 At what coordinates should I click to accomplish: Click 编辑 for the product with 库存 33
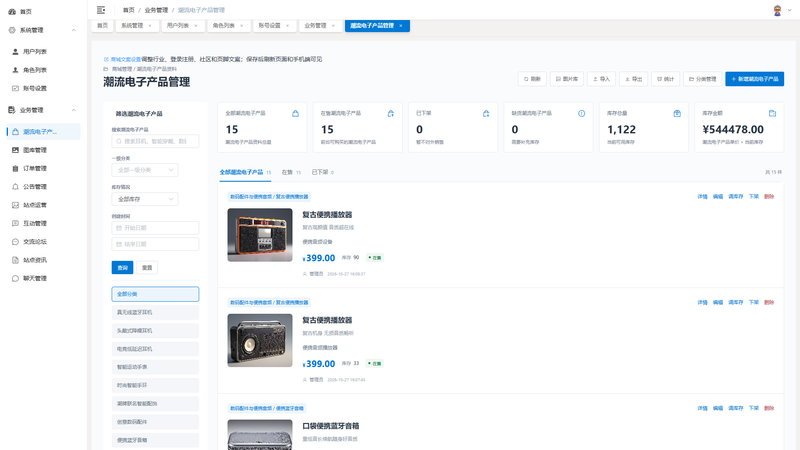(x=718, y=303)
